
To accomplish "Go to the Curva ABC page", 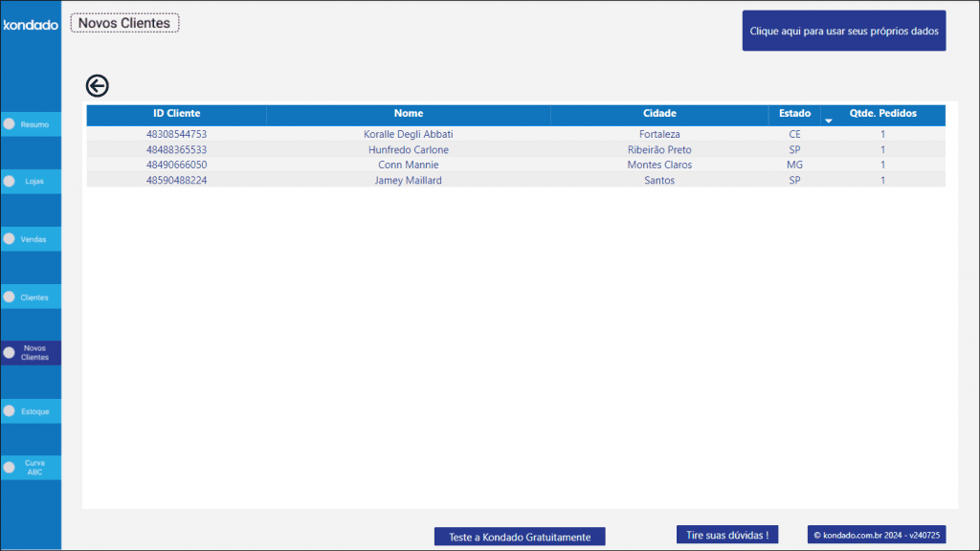I will pyautogui.click(x=34, y=468).
